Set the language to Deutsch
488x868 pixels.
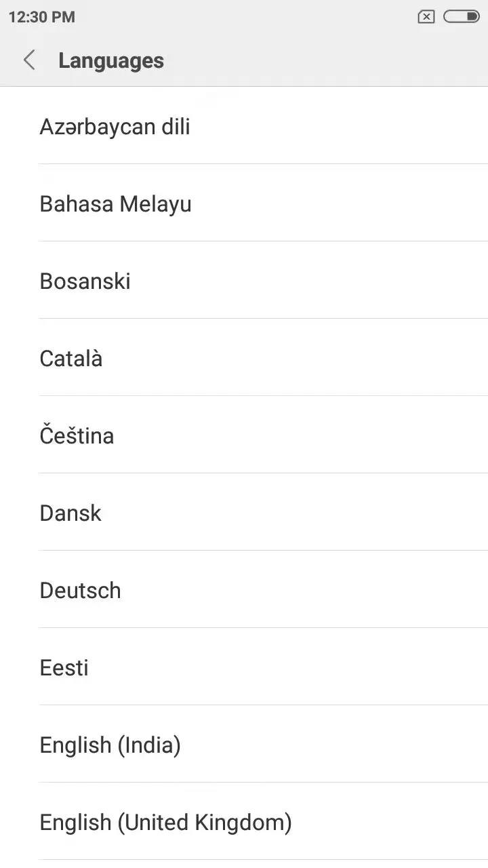point(81,591)
